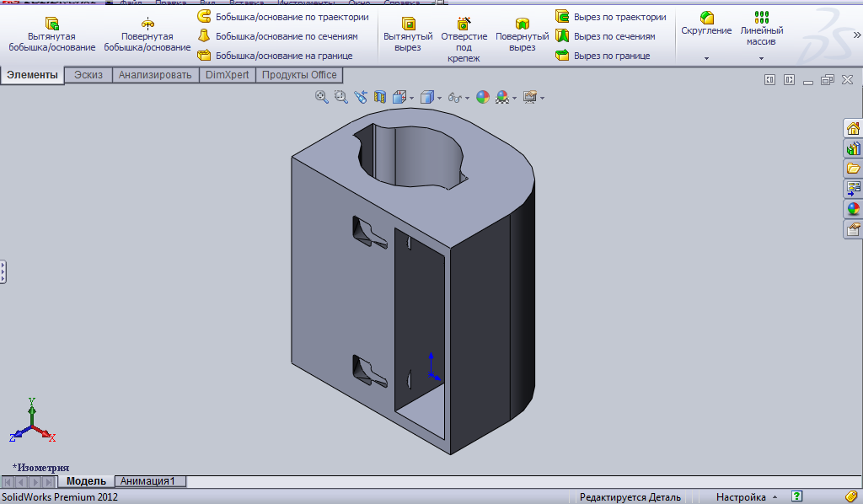Click the second split-window layout icon
The width and height of the screenshot is (863, 504).
789,80
